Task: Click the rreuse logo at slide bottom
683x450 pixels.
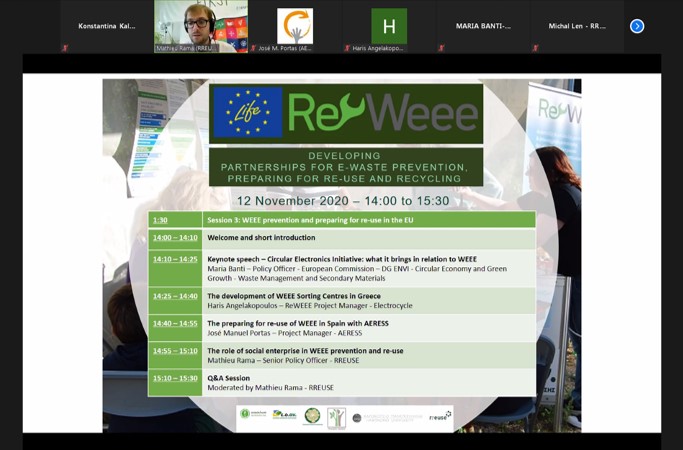Action: point(440,417)
